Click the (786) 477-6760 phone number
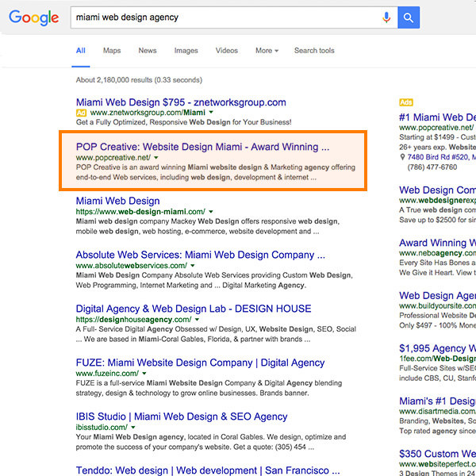Screen dimensions: 476x476 click(x=432, y=167)
